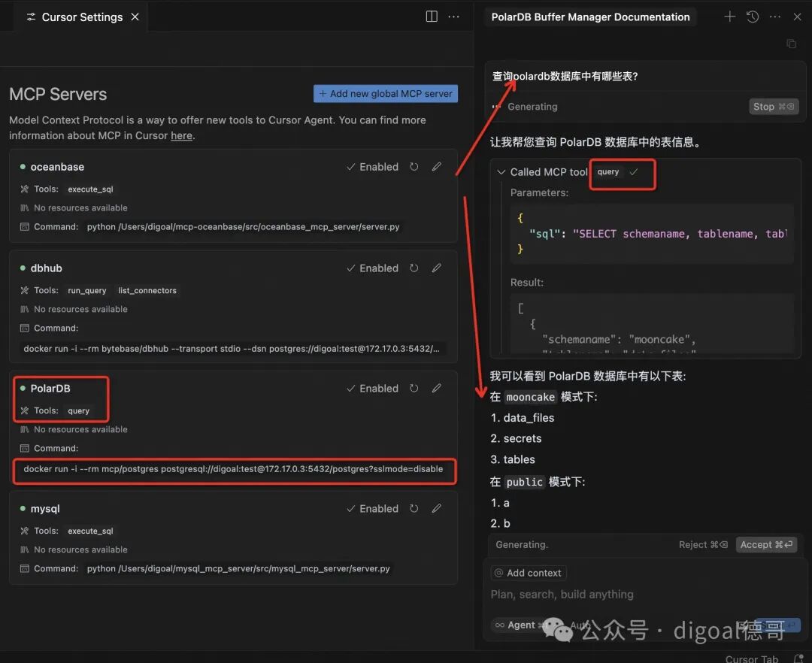Toggle Enabled for PolarDB server
The image size is (812, 663).
point(373,388)
